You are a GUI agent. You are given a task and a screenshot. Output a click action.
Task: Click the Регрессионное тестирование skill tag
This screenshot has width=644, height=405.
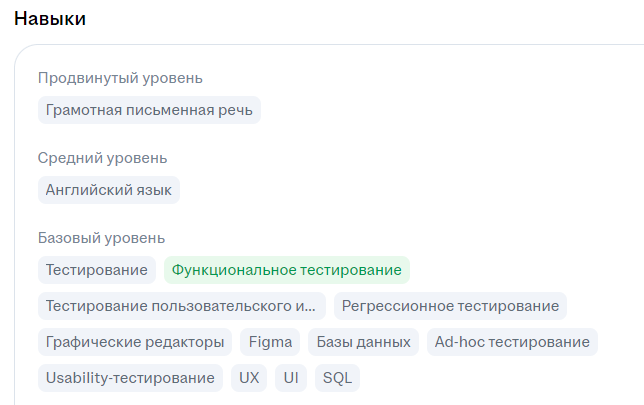click(450, 306)
